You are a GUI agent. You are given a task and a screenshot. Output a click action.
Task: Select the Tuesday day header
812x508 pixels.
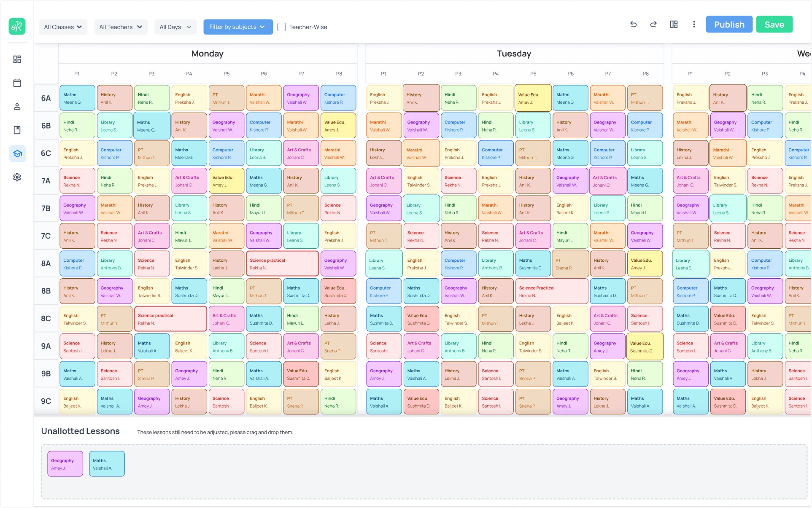click(514, 54)
